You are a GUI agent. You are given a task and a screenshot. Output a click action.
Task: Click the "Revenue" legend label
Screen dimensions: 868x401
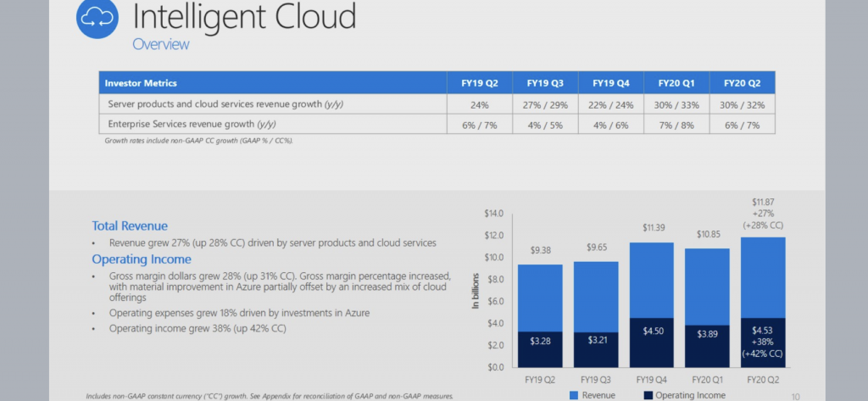(x=598, y=395)
